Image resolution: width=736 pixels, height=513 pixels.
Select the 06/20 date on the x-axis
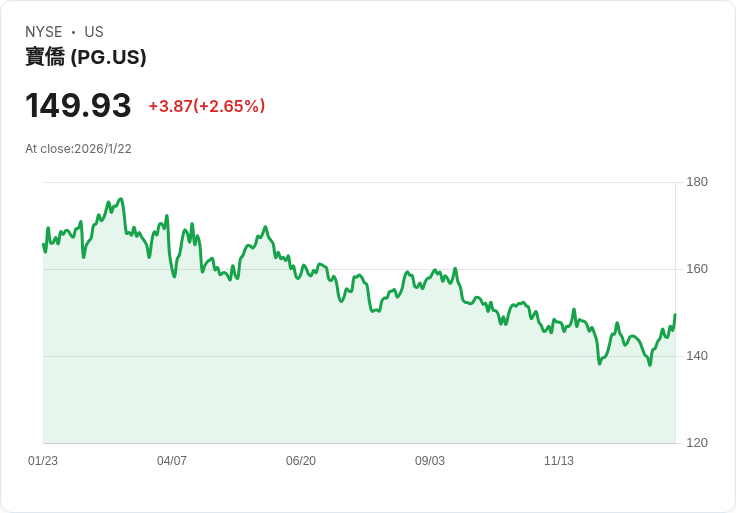(301, 461)
